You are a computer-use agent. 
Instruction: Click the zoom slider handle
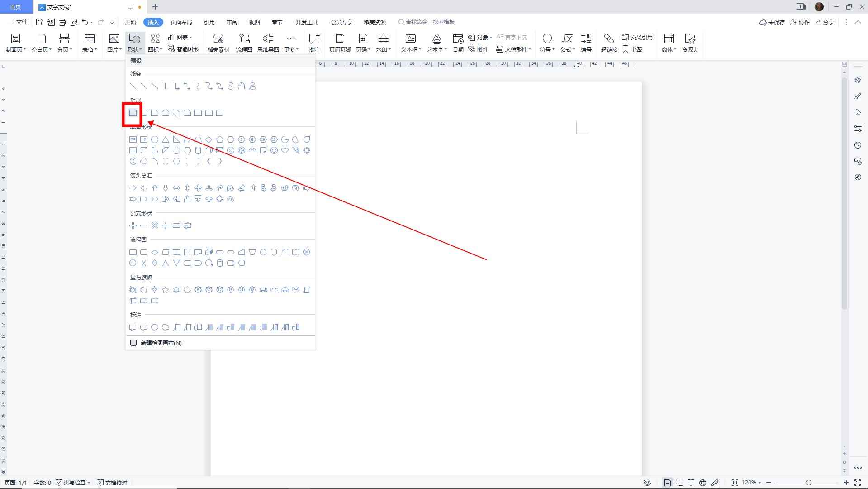pyautogui.click(x=808, y=483)
